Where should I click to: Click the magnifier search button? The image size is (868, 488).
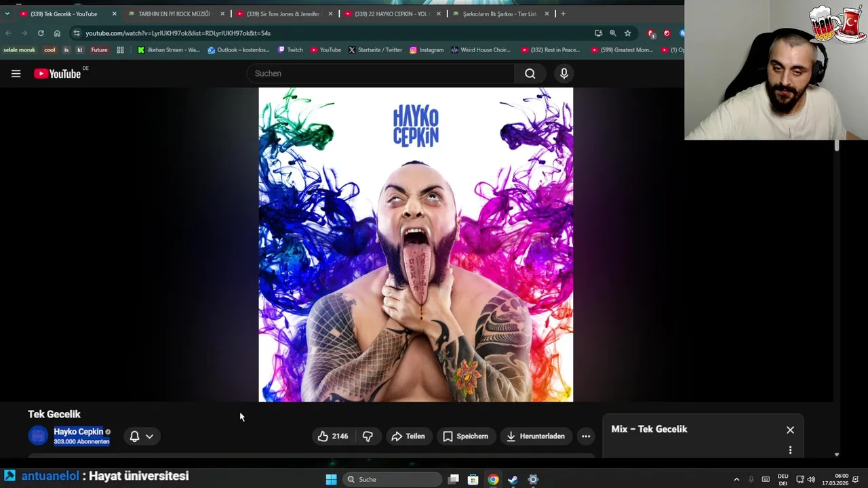[x=530, y=74]
